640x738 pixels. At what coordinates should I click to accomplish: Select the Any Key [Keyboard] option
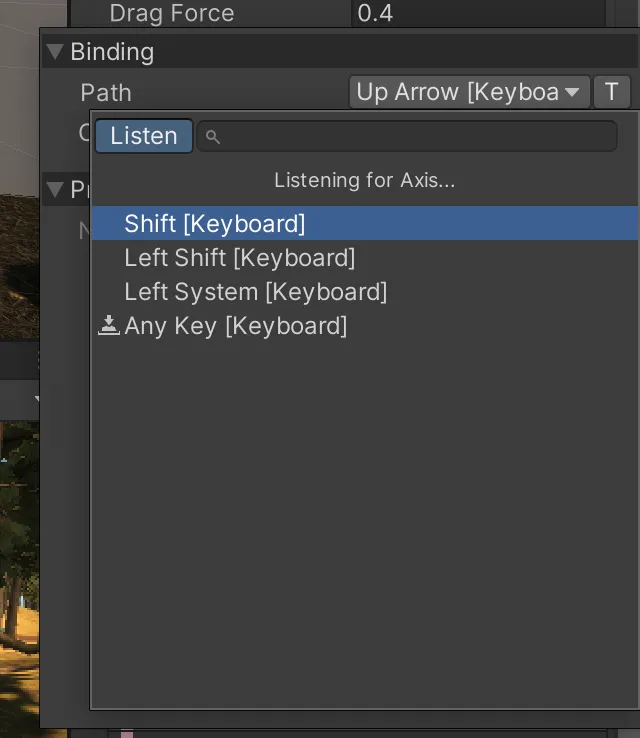pyautogui.click(x=235, y=325)
